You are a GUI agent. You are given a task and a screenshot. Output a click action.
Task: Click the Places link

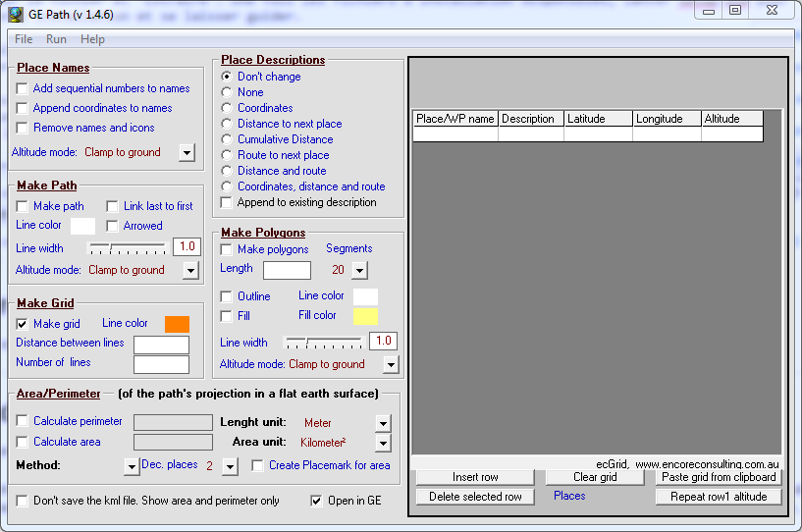[x=569, y=496]
